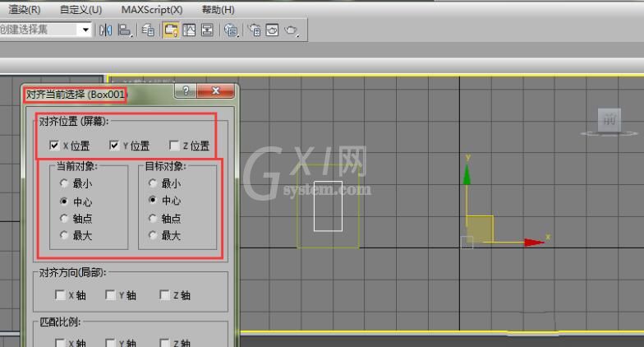Open the 自定义(U) menu
644x347 pixels.
pyautogui.click(x=80, y=10)
